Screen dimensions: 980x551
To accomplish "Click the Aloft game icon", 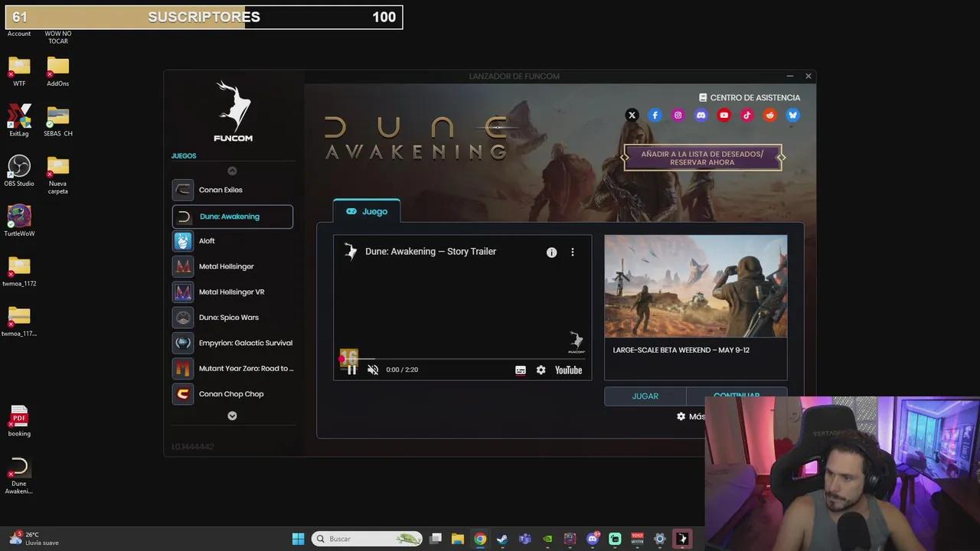I will [x=183, y=241].
